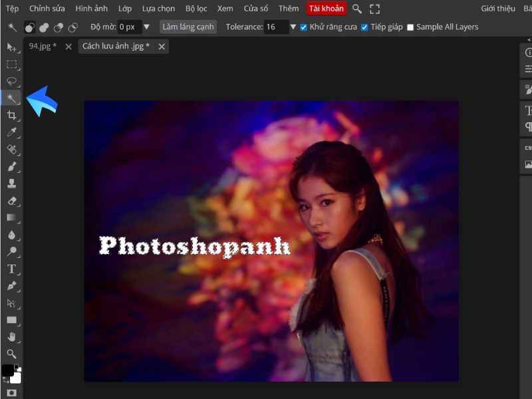Select the Magic Wand tool in toolbar
Screen dimensions: 532x399
pyautogui.click(x=11, y=98)
